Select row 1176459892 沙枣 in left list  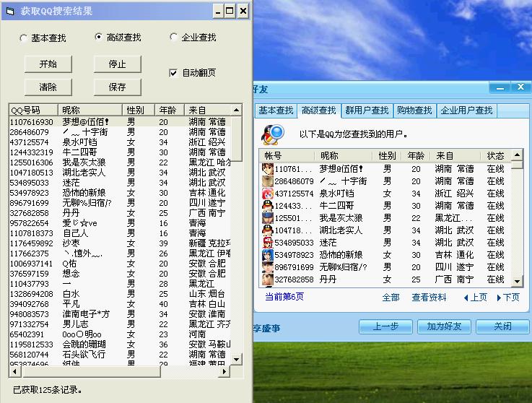click(120, 243)
